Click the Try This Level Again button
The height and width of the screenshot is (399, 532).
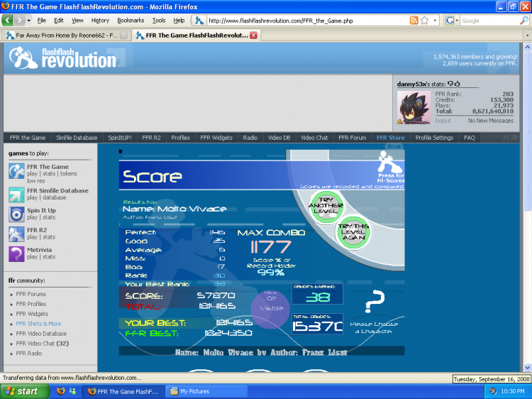coord(353,232)
